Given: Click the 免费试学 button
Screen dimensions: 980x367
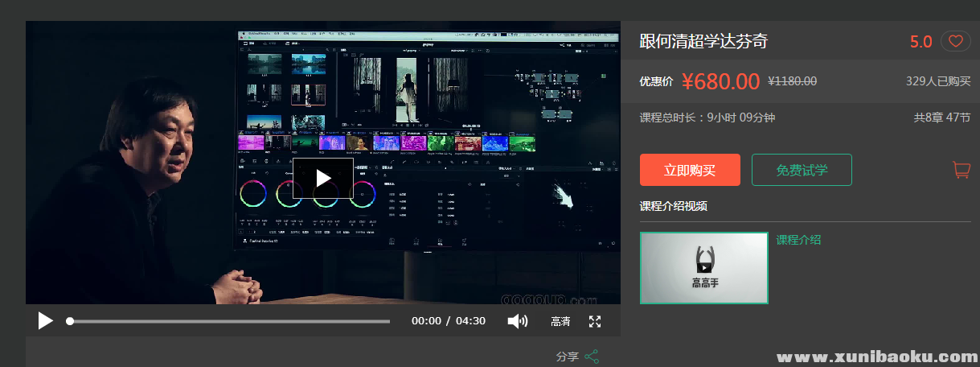Looking at the screenshot, I should (x=802, y=170).
